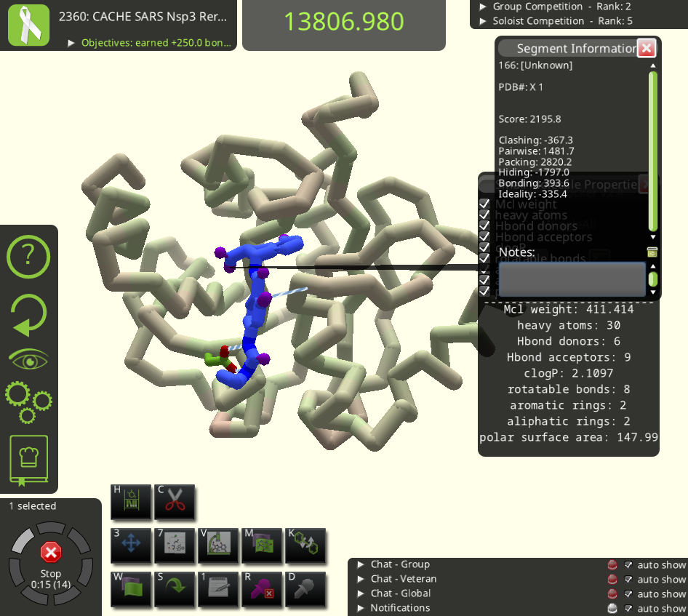Click the green redo arrow tool (S)
This screenshot has height=616, width=688.
(x=175, y=588)
